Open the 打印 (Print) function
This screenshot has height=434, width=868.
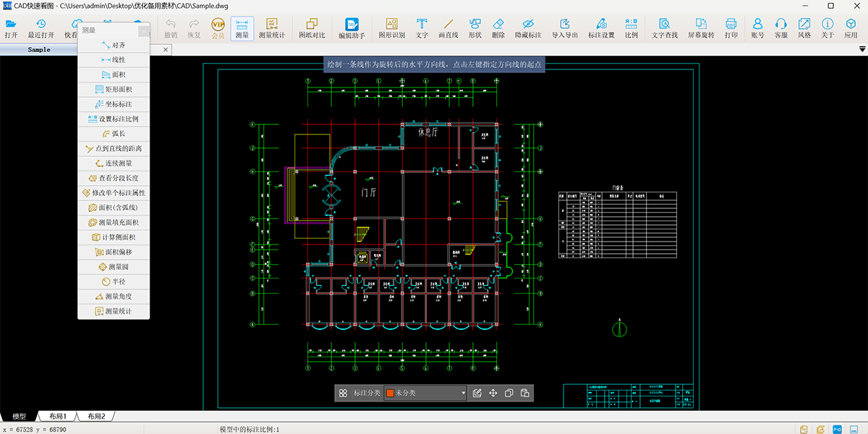click(x=731, y=27)
